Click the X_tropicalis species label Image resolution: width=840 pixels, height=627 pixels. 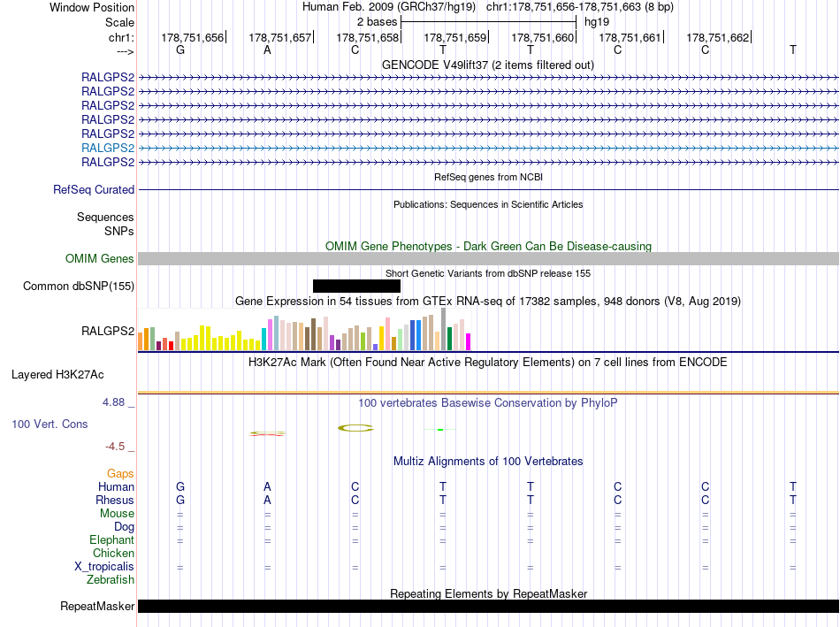point(104,567)
